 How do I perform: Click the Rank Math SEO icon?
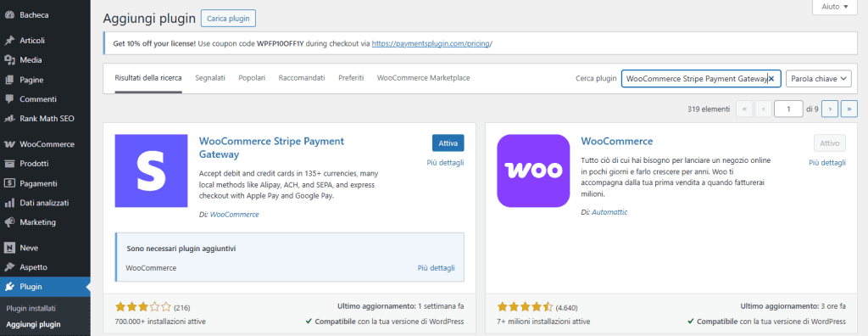pyautogui.click(x=8, y=119)
